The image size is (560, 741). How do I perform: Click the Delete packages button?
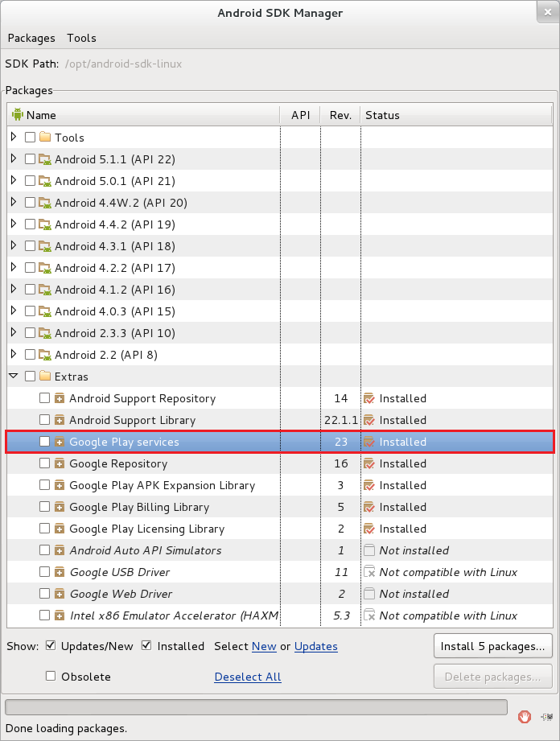[493, 677]
